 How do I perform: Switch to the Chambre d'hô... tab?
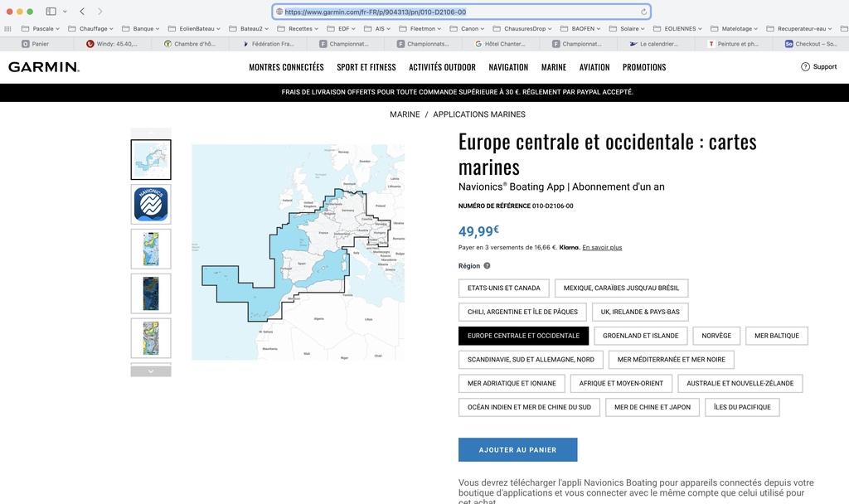point(190,44)
